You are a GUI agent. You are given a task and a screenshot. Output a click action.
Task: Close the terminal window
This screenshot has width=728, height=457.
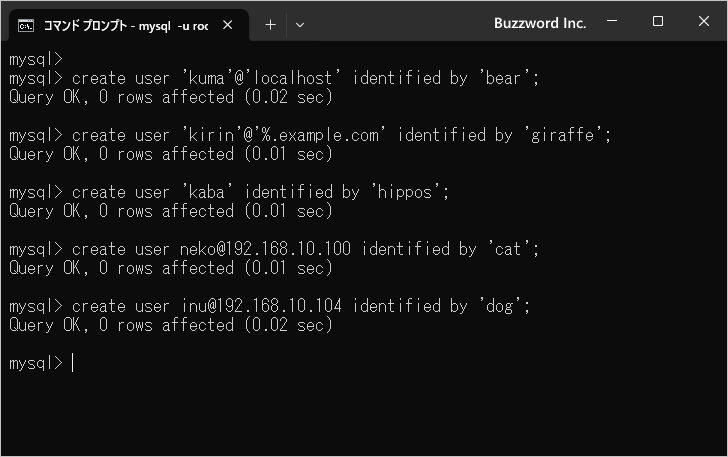[704, 21]
